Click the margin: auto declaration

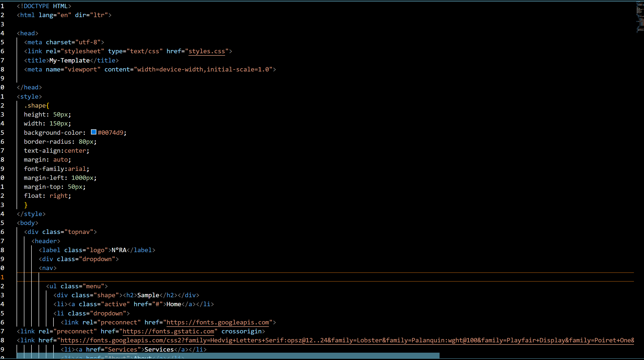point(48,160)
